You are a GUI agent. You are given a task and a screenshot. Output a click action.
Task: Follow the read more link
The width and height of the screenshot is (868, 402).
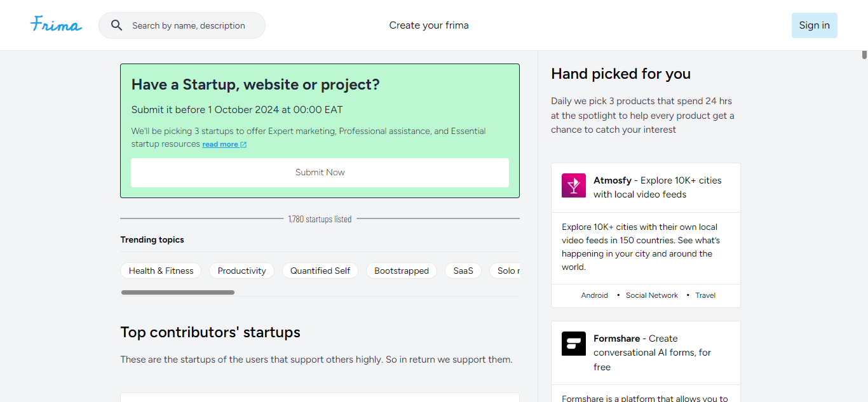point(220,145)
